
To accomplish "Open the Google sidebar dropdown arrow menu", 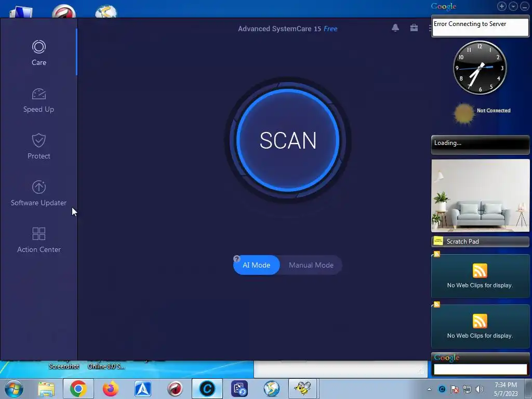I will point(513,6).
